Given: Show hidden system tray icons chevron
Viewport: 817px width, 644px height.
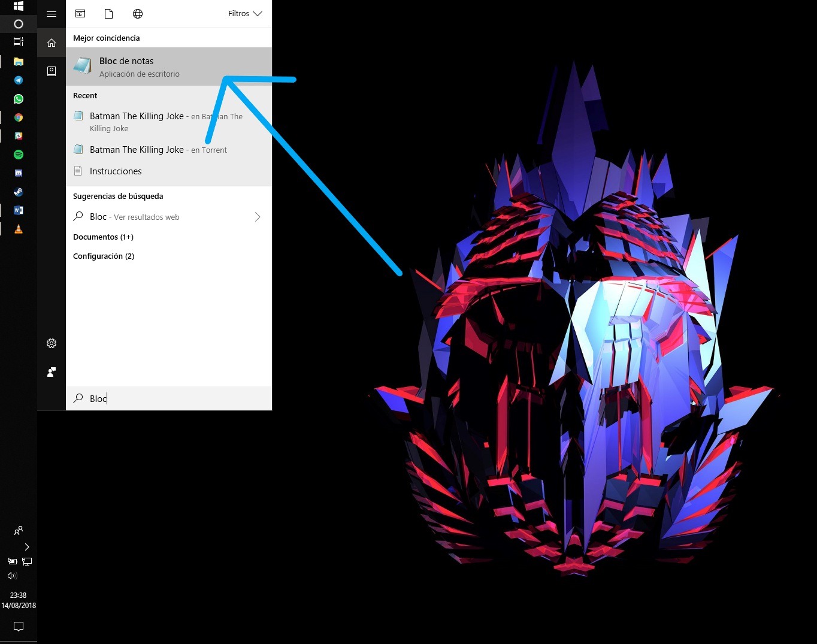Looking at the screenshot, I should click(x=27, y=547).
